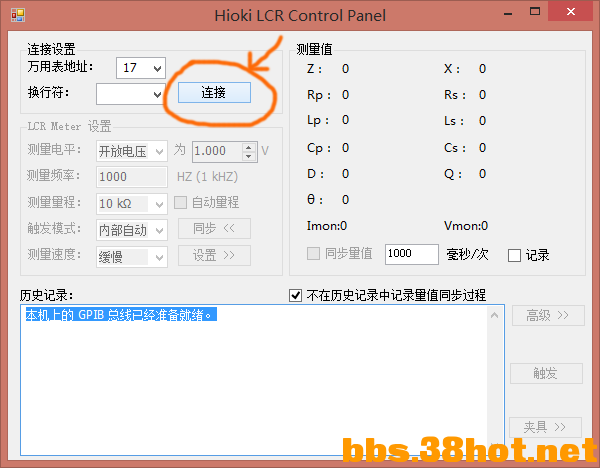Click the Z measurement value
This screenshot has width=600, height=468.
click(x=345, y=69)
